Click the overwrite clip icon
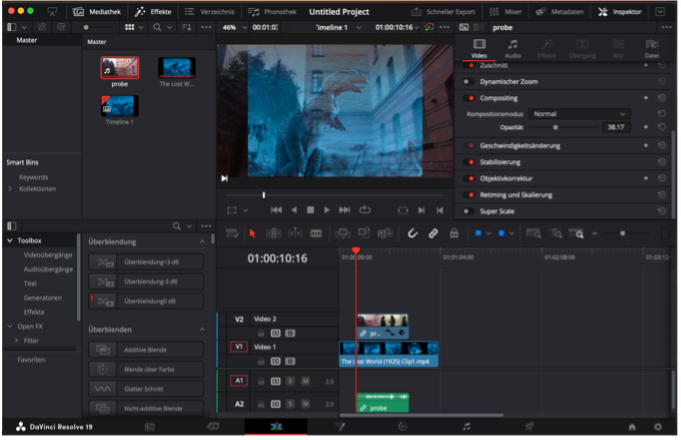 364,234
